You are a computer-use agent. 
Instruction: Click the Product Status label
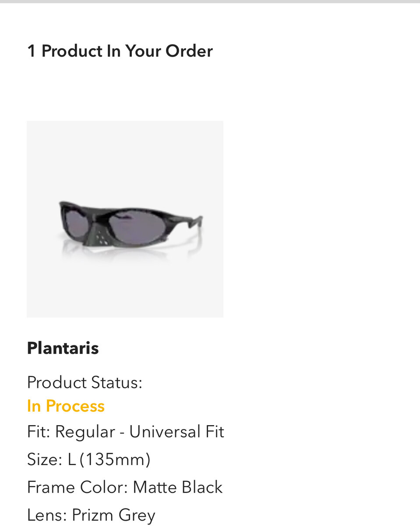coord(85,383)
